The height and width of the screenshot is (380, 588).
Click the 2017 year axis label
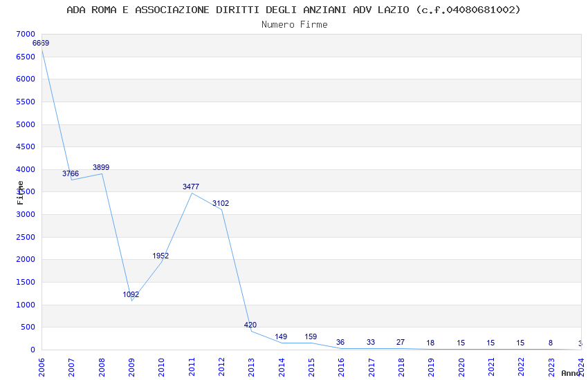click(371, 368)
